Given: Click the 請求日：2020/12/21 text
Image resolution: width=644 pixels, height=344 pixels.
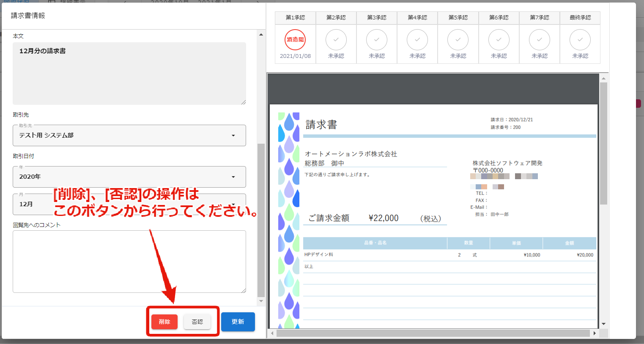Looking at the screenshot, I should pyautogui.click(x=512, y=120).
